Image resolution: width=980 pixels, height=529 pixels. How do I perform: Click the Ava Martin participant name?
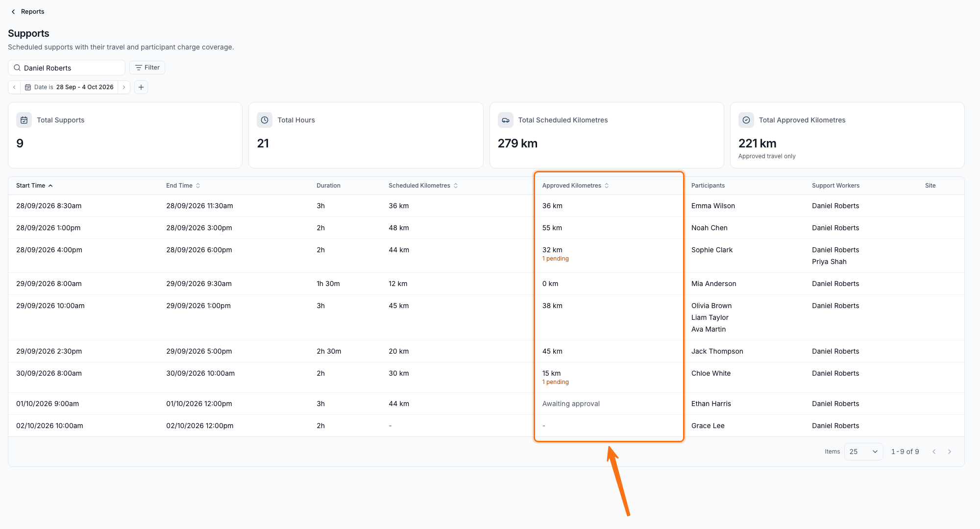709,329
